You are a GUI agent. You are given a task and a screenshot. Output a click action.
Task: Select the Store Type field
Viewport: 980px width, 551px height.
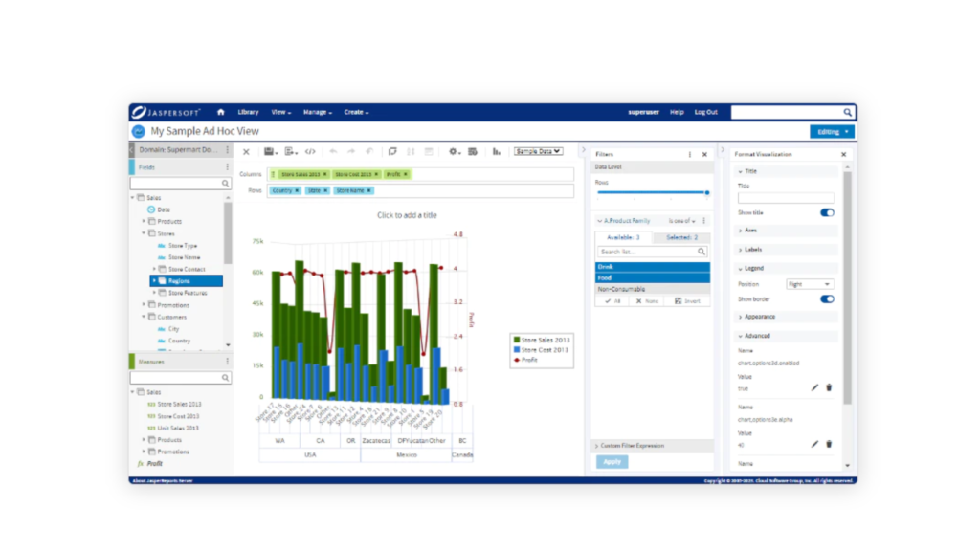[183, 246]
